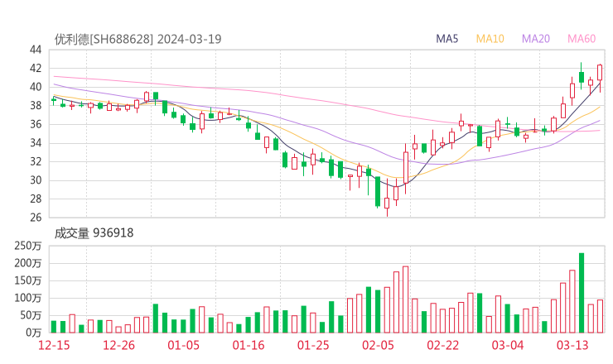Viewport: 613px width, 364px height.
Task: Click the 26 price axis label
Action: click(36, 218)
